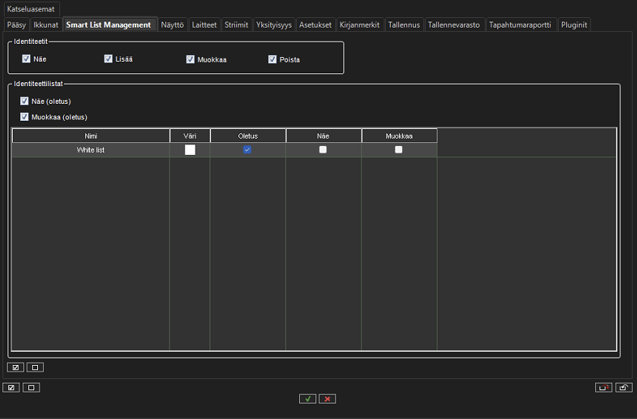This screenshot has height=419, width=637.
Task: Open the white color swatch for White list
Action: coord(190,150)
